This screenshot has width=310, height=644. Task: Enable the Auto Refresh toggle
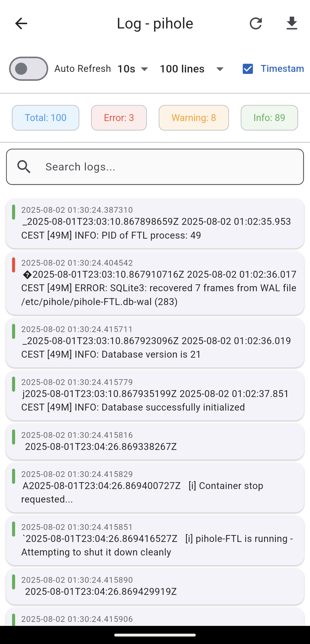pos(28,69)
